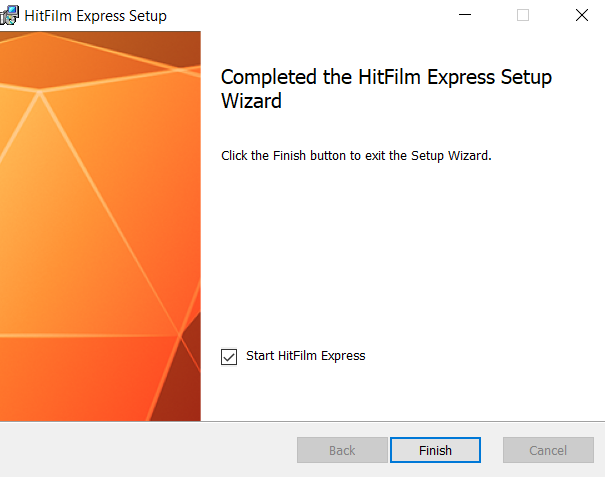The image size is (605, 477).
Task: Minimize the HitFilm Express Setup window
Action: (x=465, y=15)
